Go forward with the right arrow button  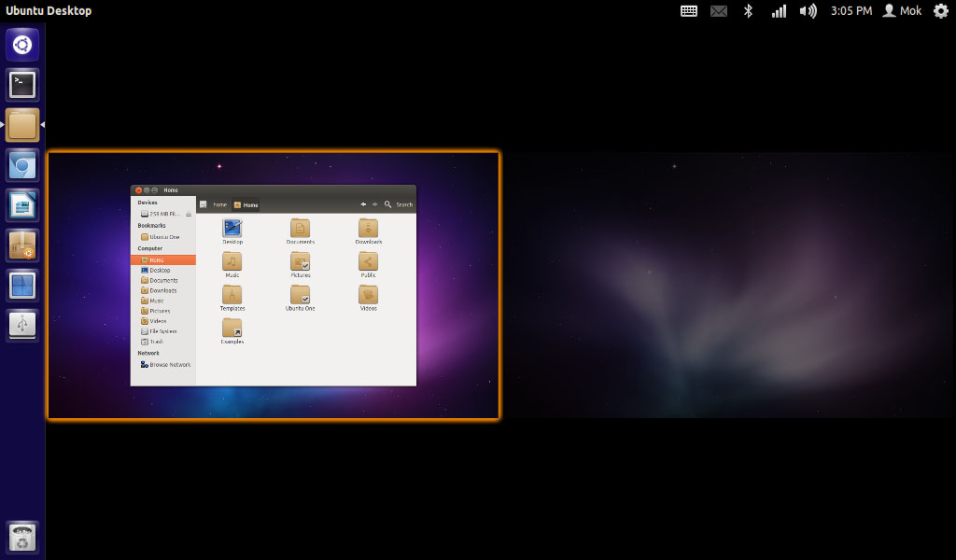(374, 204)
